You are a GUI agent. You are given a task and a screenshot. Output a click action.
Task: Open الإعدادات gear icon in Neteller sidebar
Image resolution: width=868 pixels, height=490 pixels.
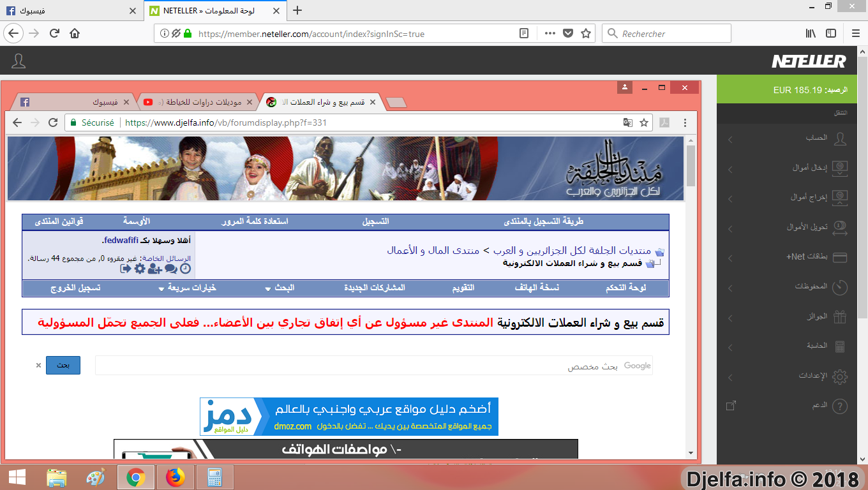(x=840, y=376)
